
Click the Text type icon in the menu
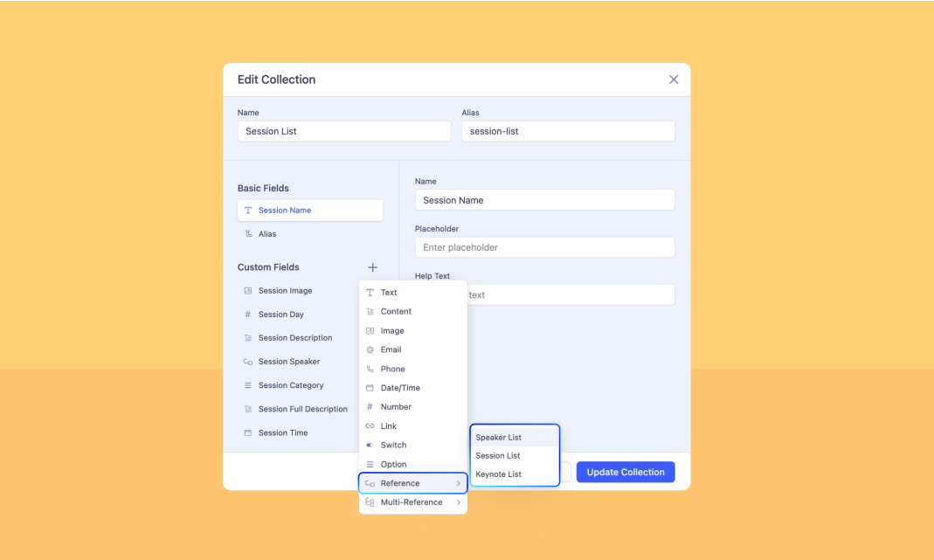[x=370, y=293]
